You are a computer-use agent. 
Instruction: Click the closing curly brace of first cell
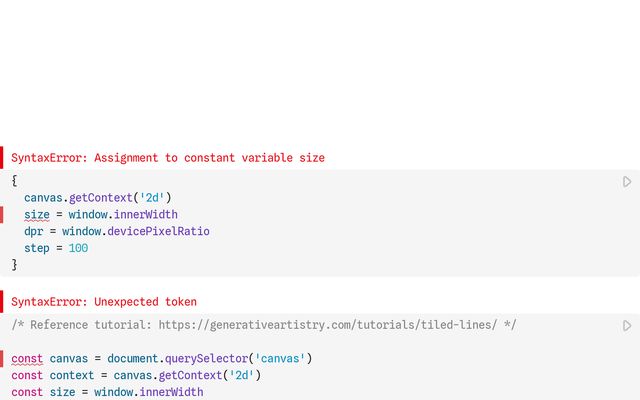[15, 265]
